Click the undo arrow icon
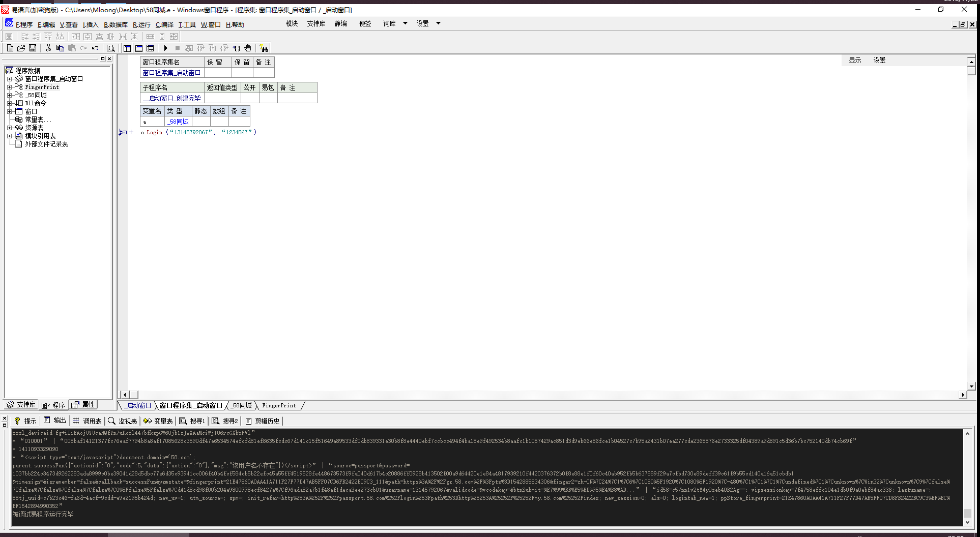This screenshot has height=537, width=980. 95,48
